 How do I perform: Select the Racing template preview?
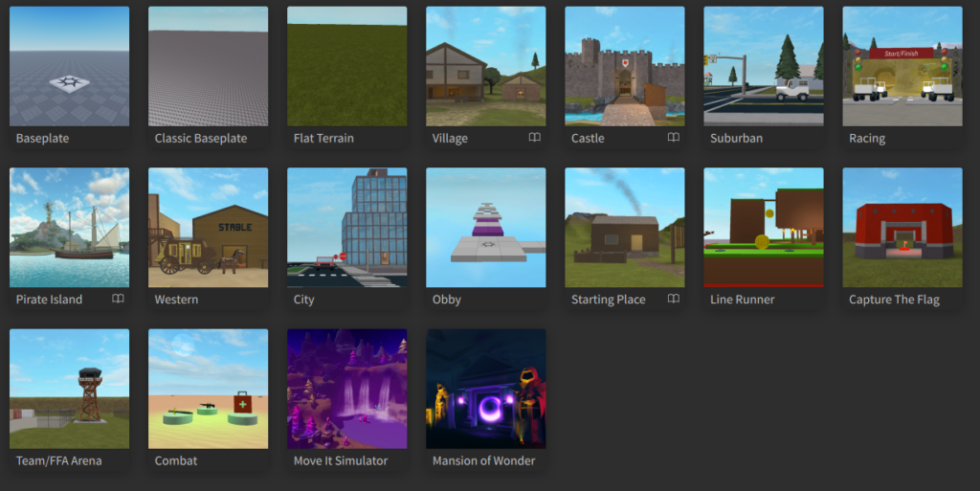tap(902, 66)
